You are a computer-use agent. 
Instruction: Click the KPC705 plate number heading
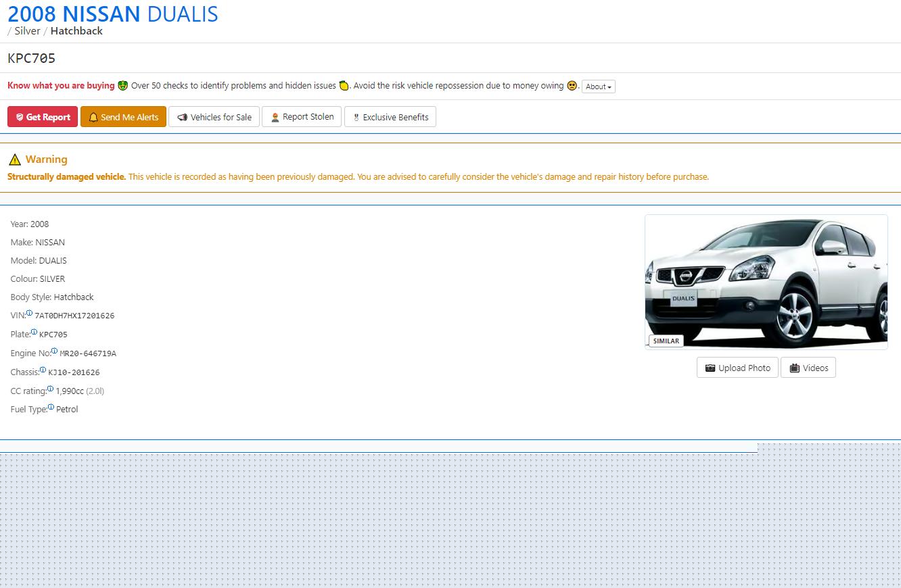click(32, 58)
